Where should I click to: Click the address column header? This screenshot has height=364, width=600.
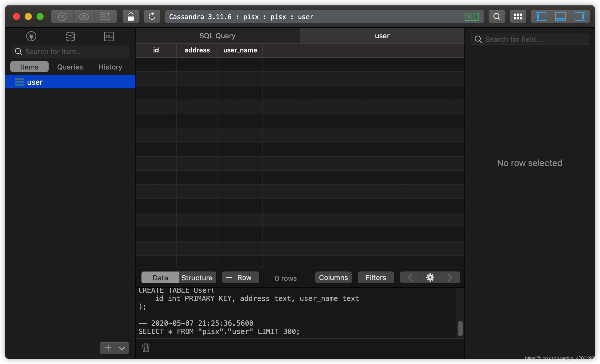click(x=197, y=50)
